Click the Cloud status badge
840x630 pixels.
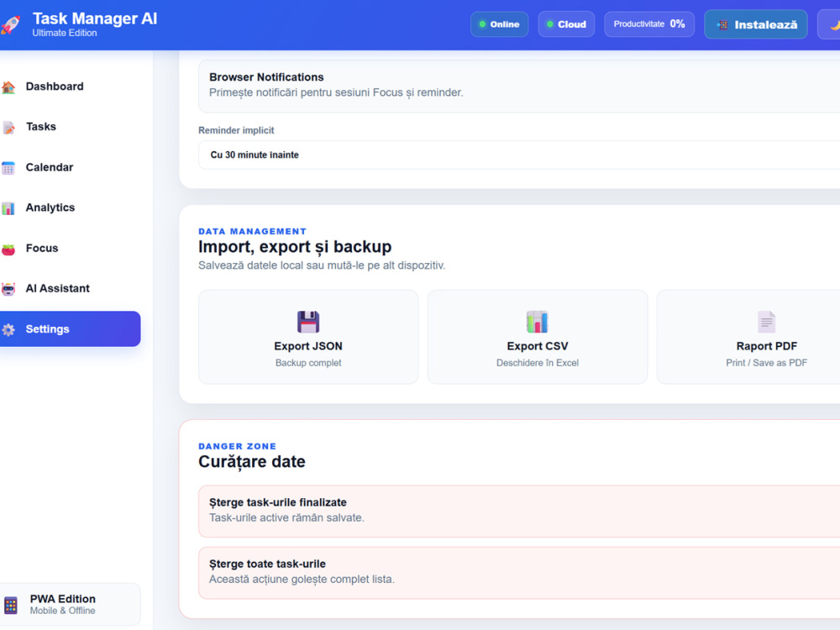[566, 24]
